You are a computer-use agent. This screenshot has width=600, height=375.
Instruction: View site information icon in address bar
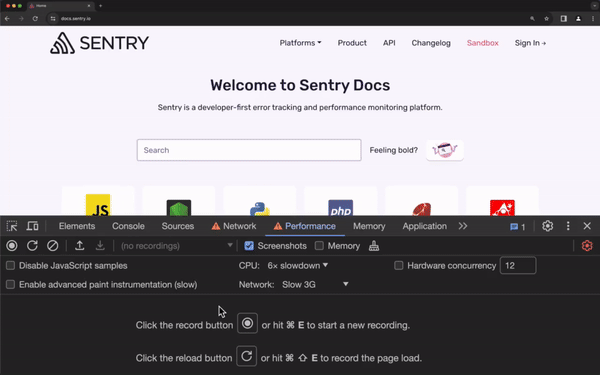click(x=53, y=18)
